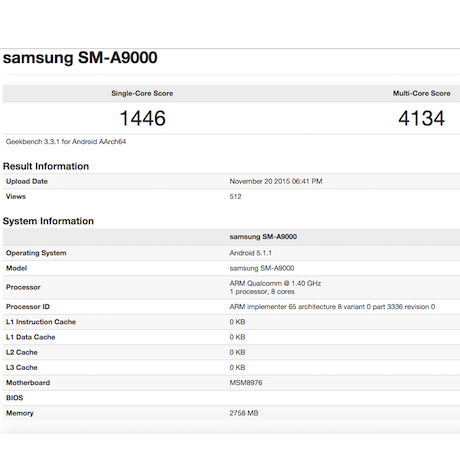Click the multi-core value 4134
This screenshot has height=450, width=460.
click(421, 118)
